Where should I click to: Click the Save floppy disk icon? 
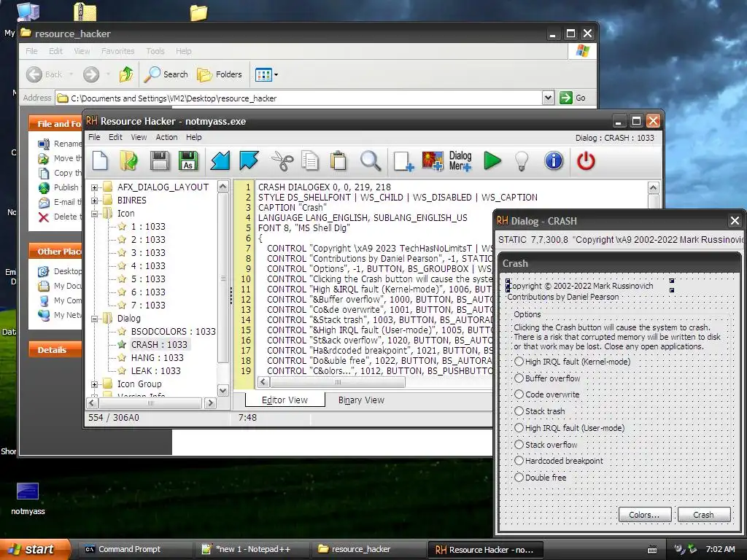(x=160, y=160)
